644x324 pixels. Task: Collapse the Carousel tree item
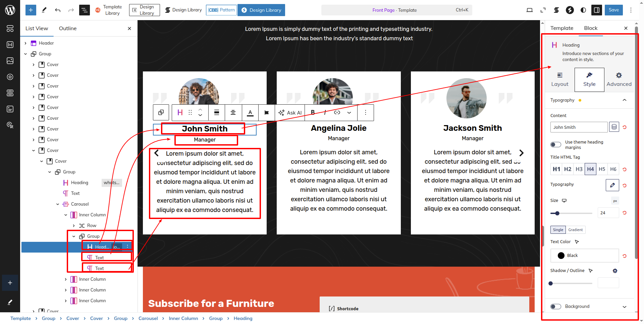pyautogui.click(x=58, y=204)
